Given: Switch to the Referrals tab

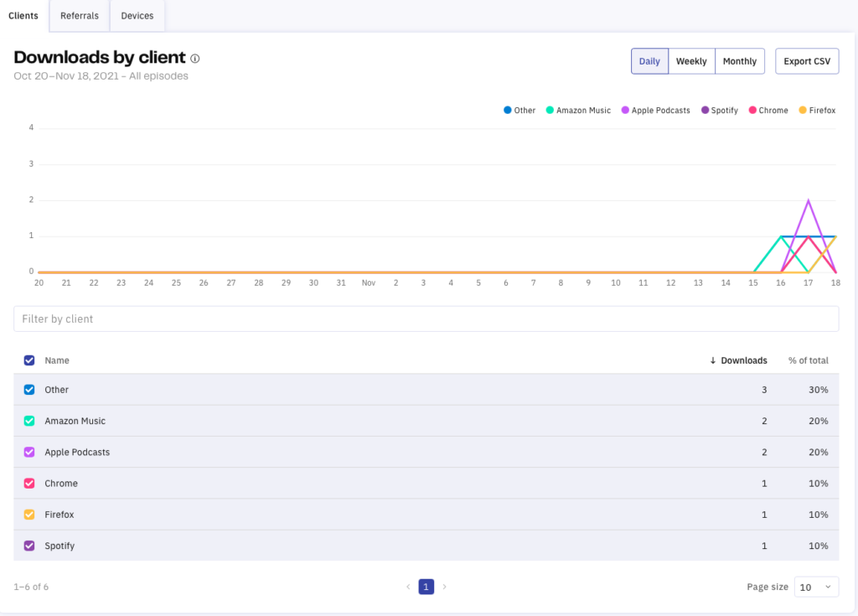Looking at the screenshot, I should pyautogui.click(x=79, y=15).
